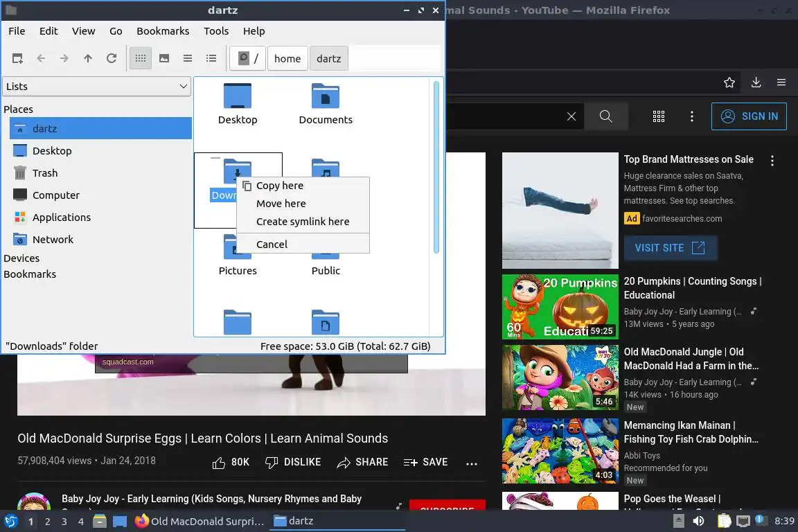
Task: Open the taskbar start menu icon
Action: click(10, 522)
